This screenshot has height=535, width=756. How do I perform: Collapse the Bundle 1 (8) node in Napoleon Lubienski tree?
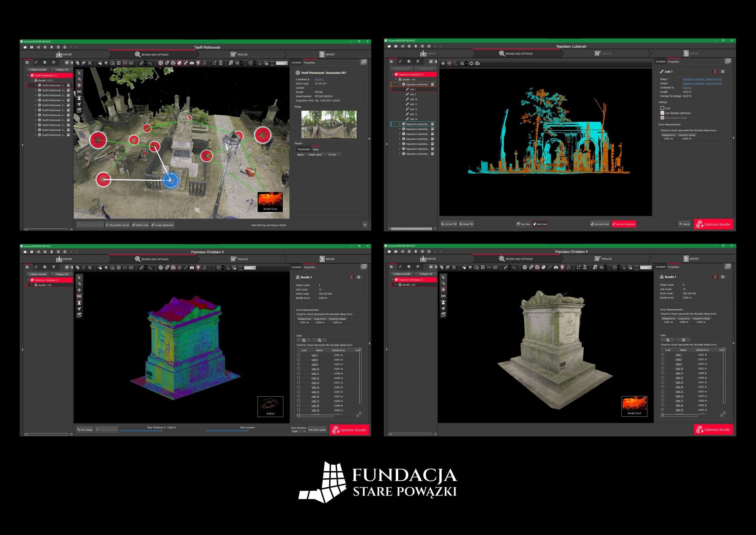click(396, 80)
